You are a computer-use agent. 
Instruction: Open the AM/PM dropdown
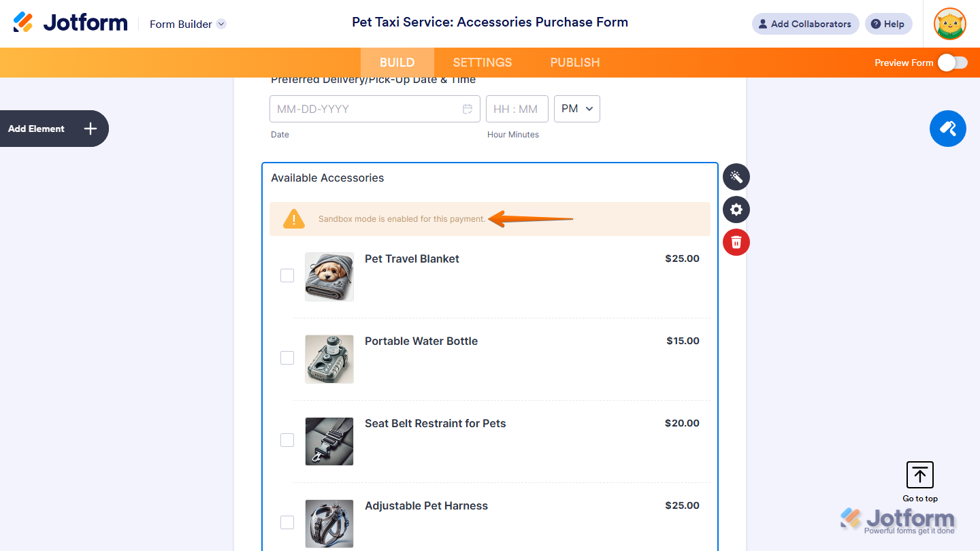[x=576, y=108]
